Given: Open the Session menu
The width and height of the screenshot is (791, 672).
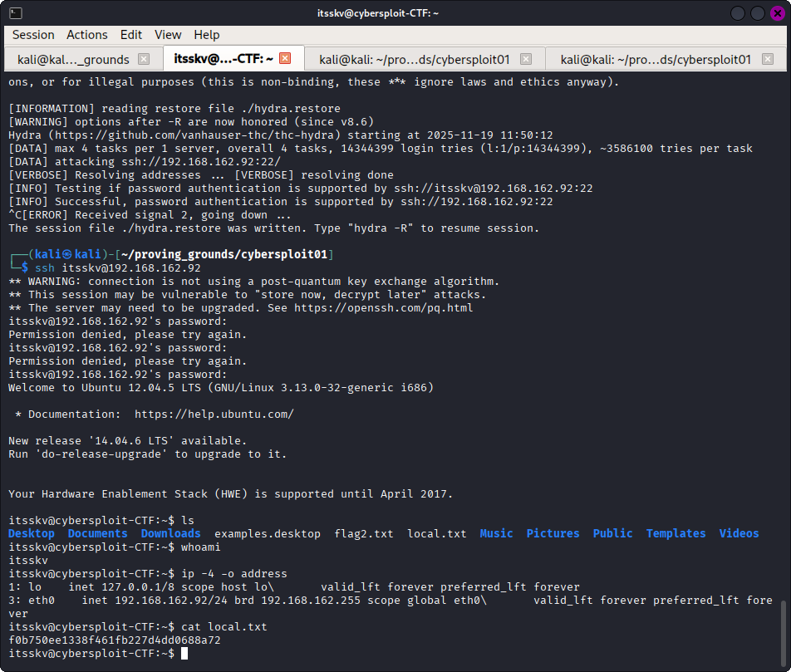Looking at the screenshot, I should pyautogui.click(x=33, y=35).
